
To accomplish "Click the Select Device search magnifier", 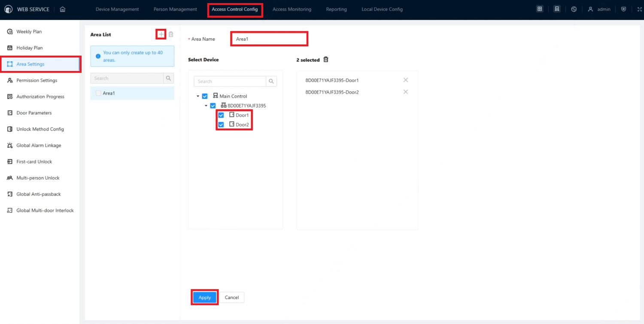I will point(271,81).
